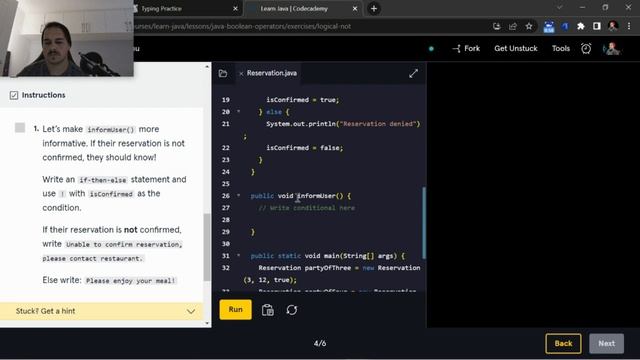
Task: Open the Chrome profile picture
Action: tap(613, 27)
